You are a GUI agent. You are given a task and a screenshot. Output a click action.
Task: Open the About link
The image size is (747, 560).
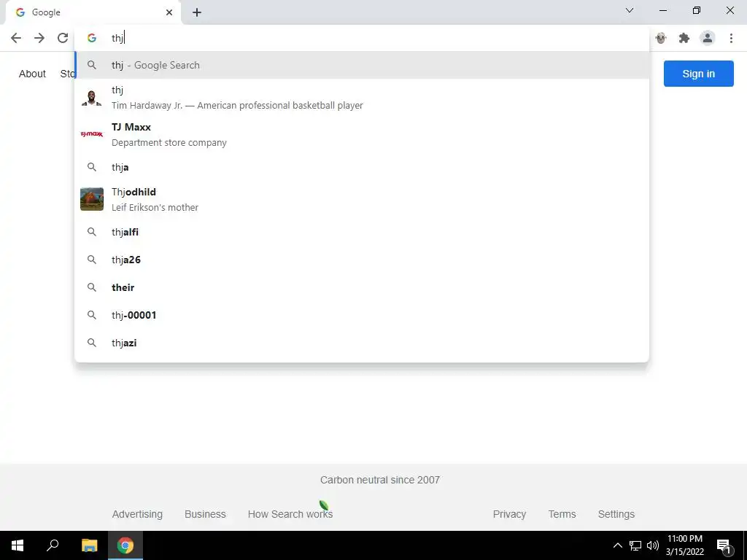pos(32,74)
